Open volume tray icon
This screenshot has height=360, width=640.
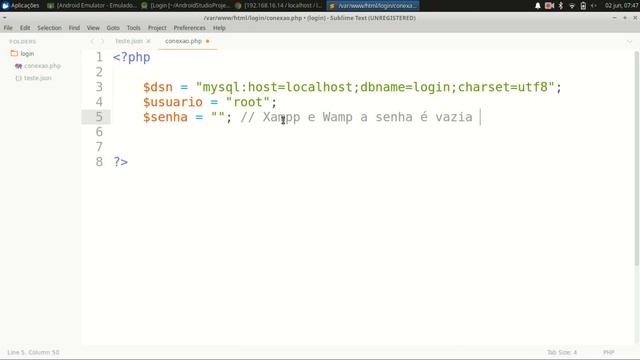click(594, 5)
